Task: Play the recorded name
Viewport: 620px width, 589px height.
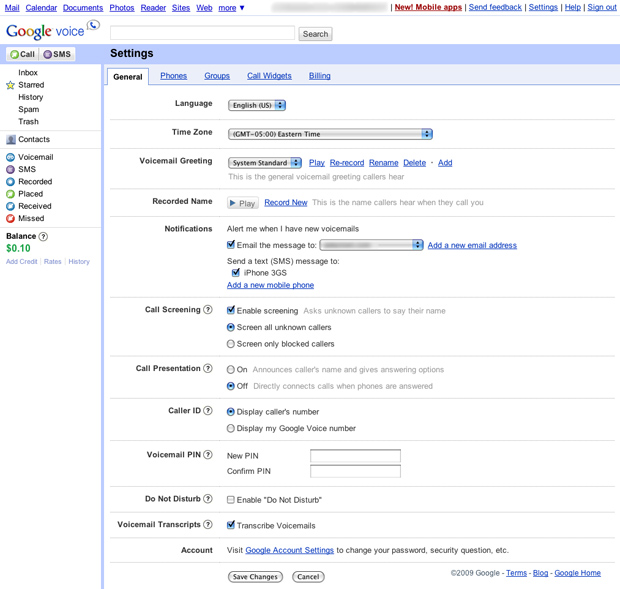Action: [x=243, y=203]
